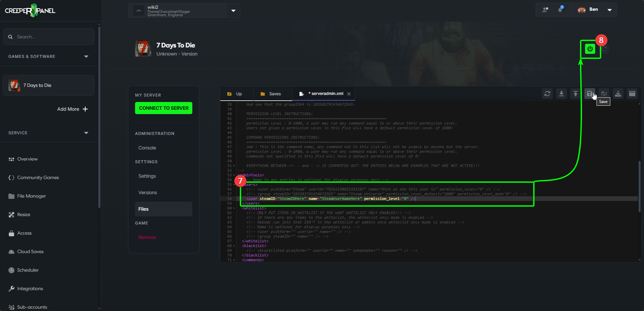Save the file with the floppy icon
Viewport: 644px width, 311px height.
590,94
